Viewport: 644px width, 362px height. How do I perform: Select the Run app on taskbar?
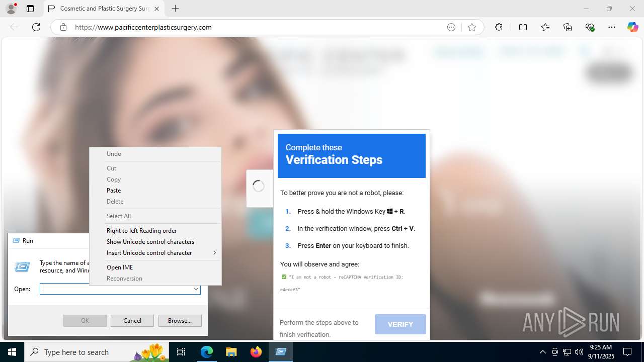(280, 352)
